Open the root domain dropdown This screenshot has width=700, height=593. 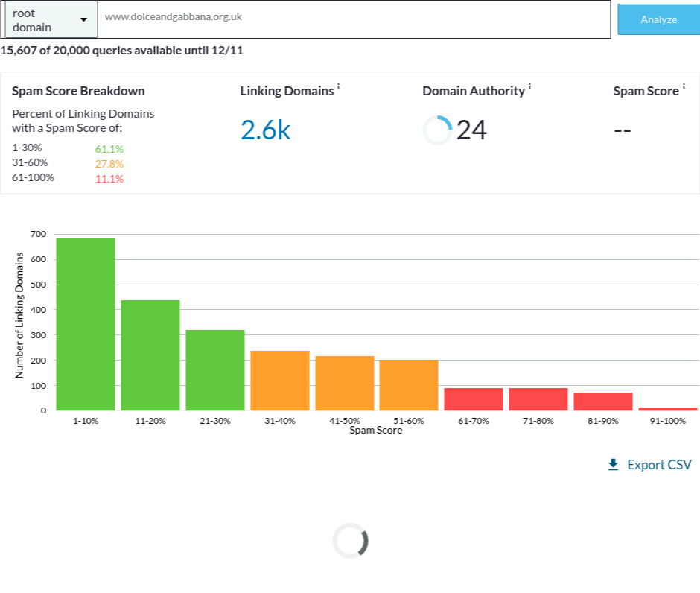pos(51,20)
